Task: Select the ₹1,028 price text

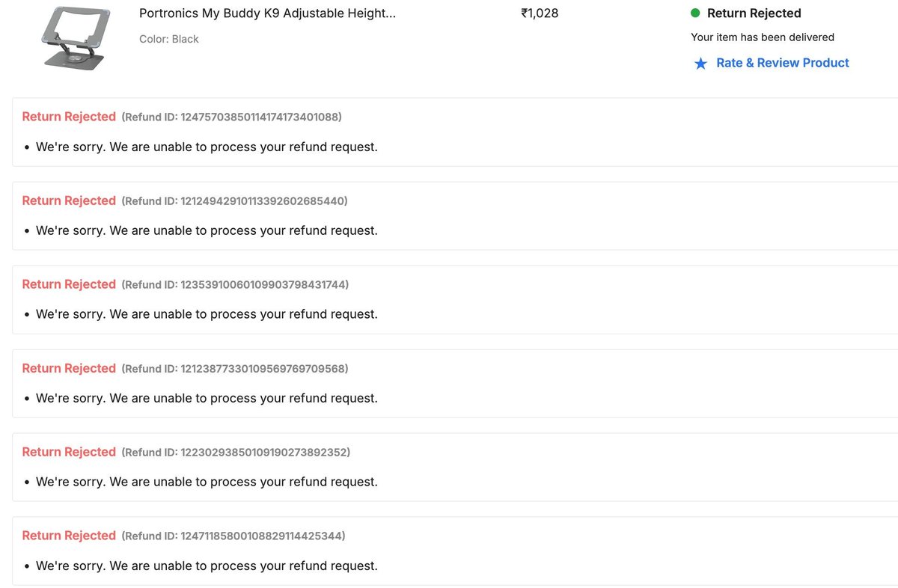Action: (x=540, y=13)
